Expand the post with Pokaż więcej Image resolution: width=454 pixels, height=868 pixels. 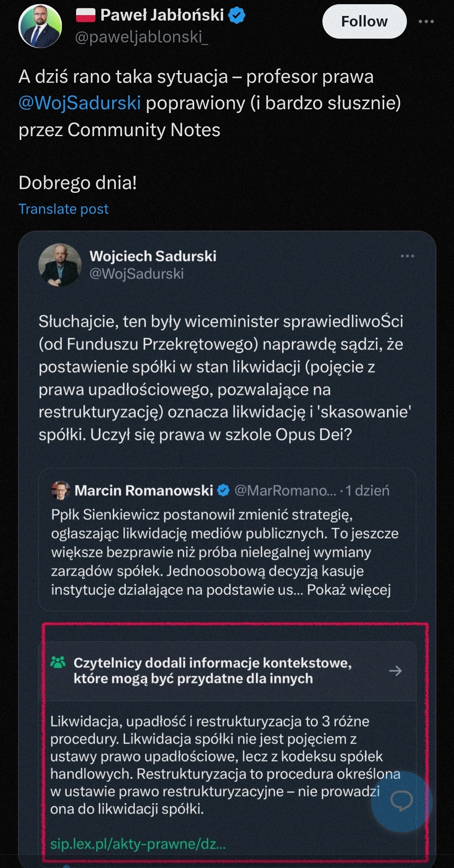[x=348, y=589]
